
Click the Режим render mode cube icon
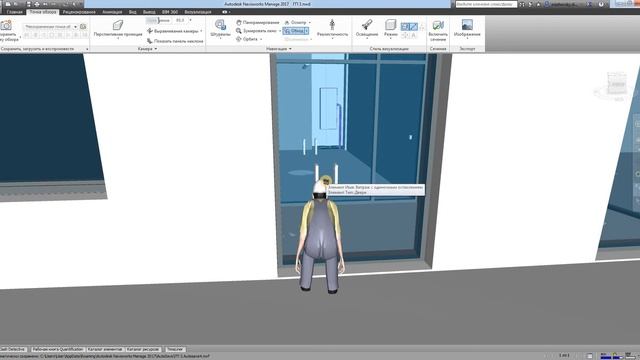pyautogui.click(x=391, y=24)
